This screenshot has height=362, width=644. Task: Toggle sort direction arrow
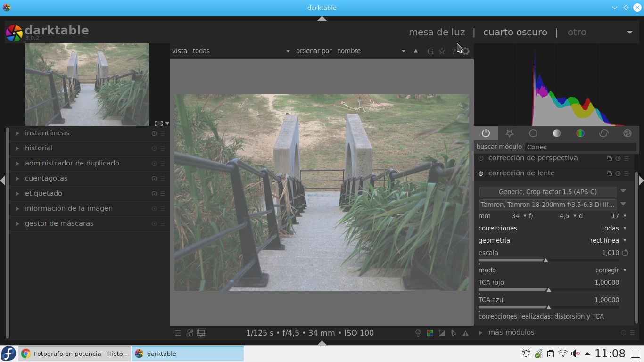tap(415, 51)
